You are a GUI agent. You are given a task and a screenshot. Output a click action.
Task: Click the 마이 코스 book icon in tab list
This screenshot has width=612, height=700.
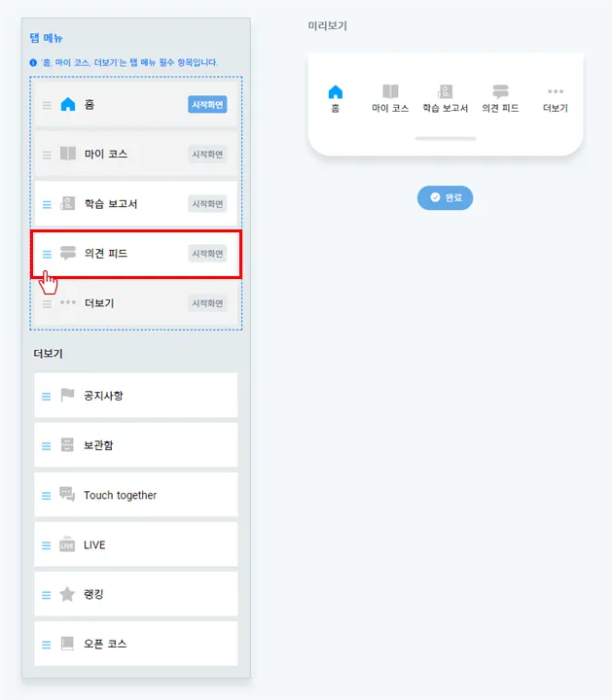tap(68, 154)
